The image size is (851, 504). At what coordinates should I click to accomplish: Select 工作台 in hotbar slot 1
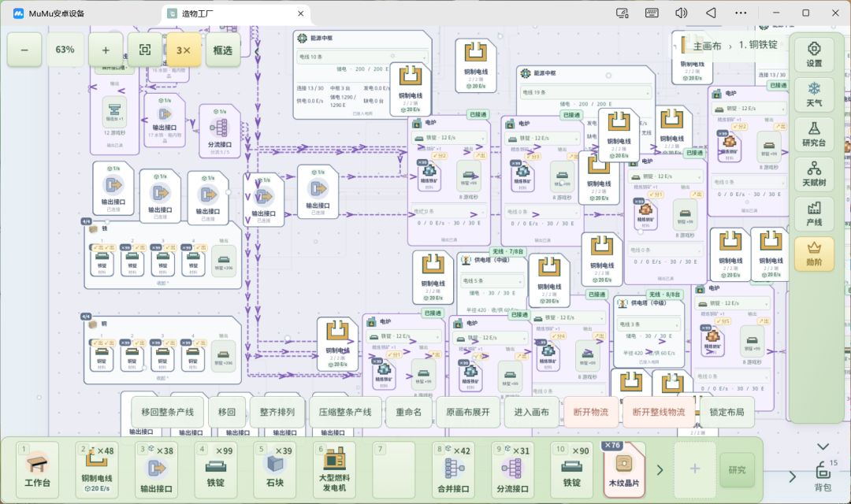click(x=38, y=470)
